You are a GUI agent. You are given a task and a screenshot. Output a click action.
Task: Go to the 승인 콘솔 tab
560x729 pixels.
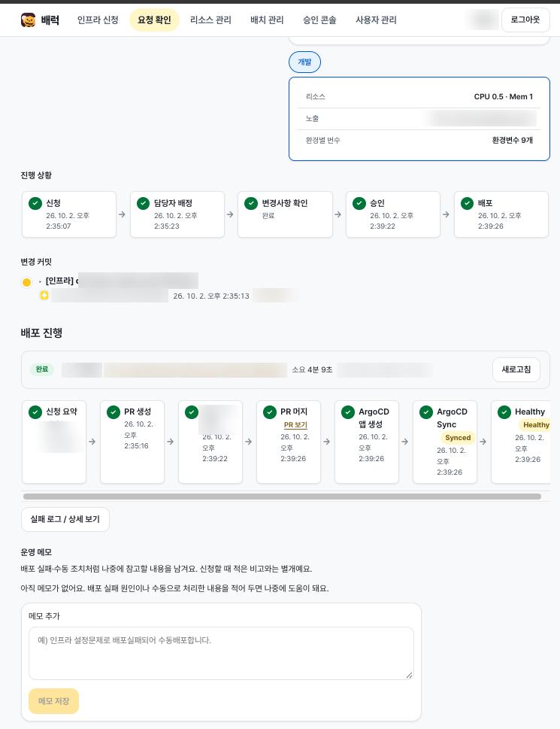[319, 20]
